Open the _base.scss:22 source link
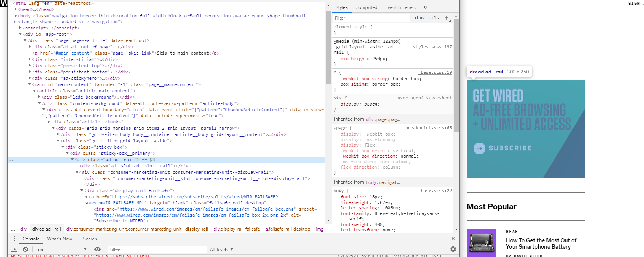Viewport: 644px width, 257px height. click(435, 191)
